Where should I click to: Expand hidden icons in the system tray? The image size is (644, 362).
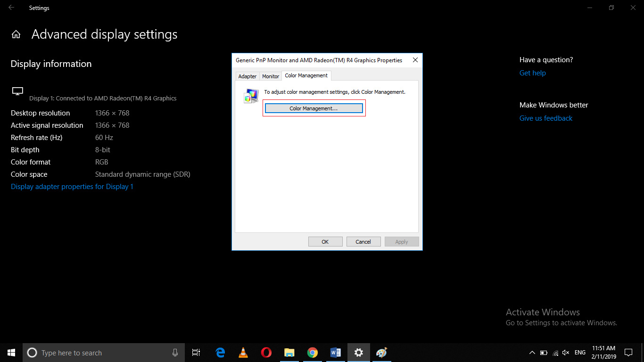pyautogui.click(x=532, y=352)
